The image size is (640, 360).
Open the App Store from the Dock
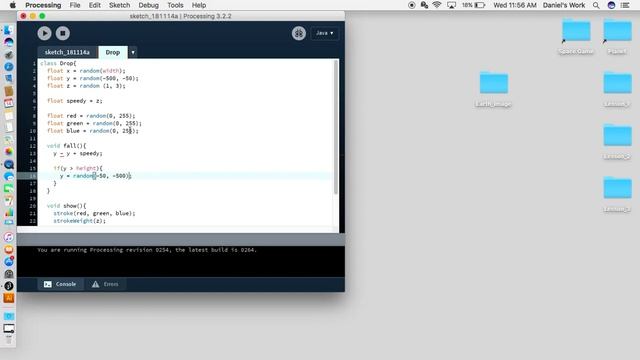click(9, 261)
